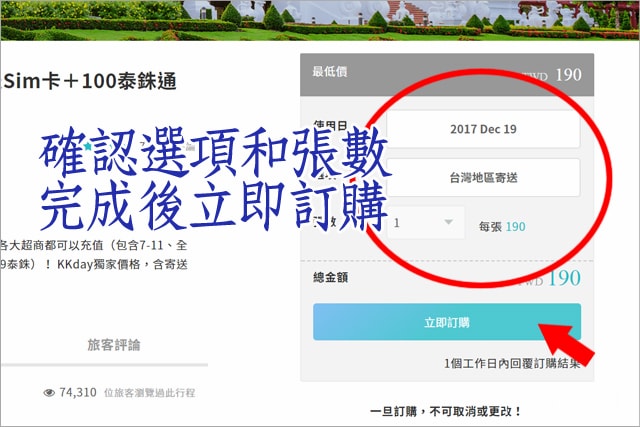Click the 190 lowest price in header
This screenshot has height=427, width=640.
tap(569, 75)
